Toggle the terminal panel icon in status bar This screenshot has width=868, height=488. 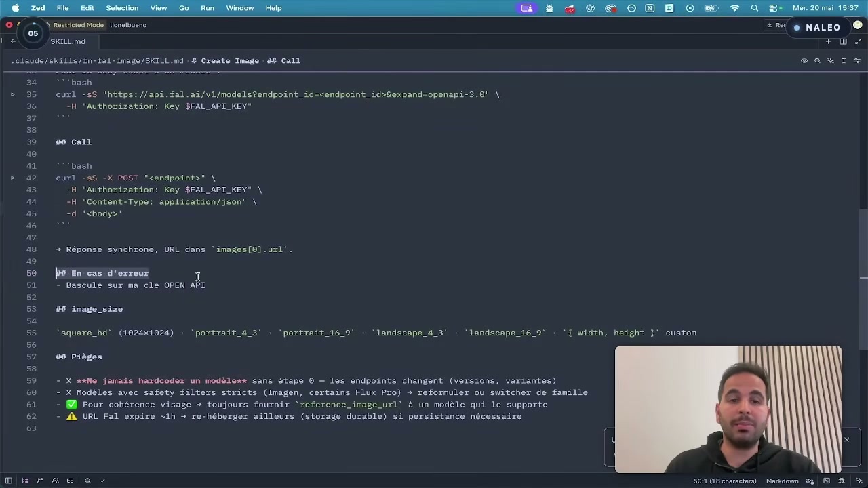pyautogui.click(x=827, y=481)
